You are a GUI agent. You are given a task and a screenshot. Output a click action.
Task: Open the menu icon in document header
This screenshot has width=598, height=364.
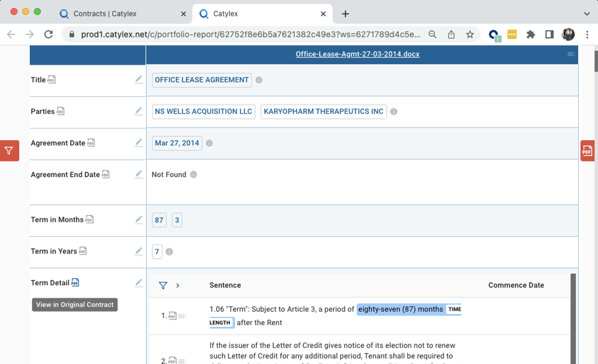(571, 54)
